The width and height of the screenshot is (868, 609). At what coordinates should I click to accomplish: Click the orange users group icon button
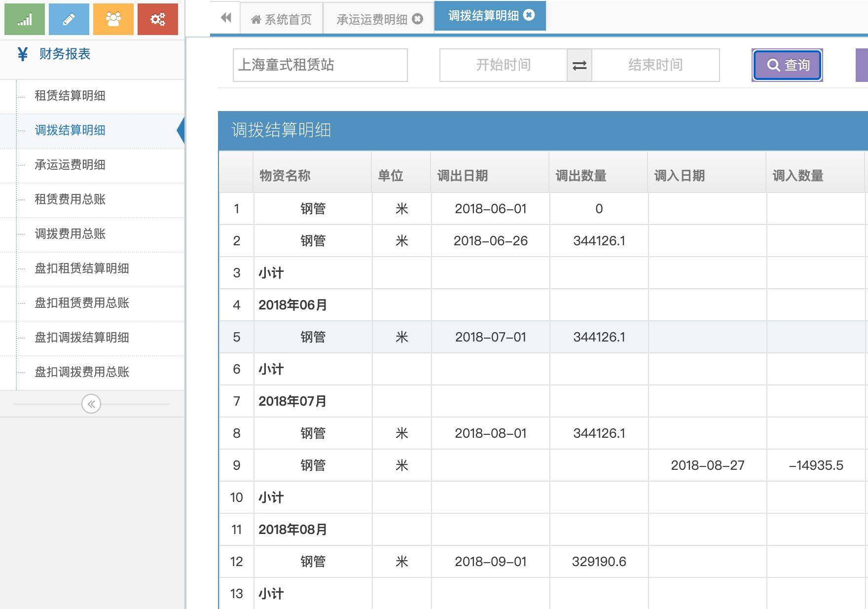tap(113, 19)
